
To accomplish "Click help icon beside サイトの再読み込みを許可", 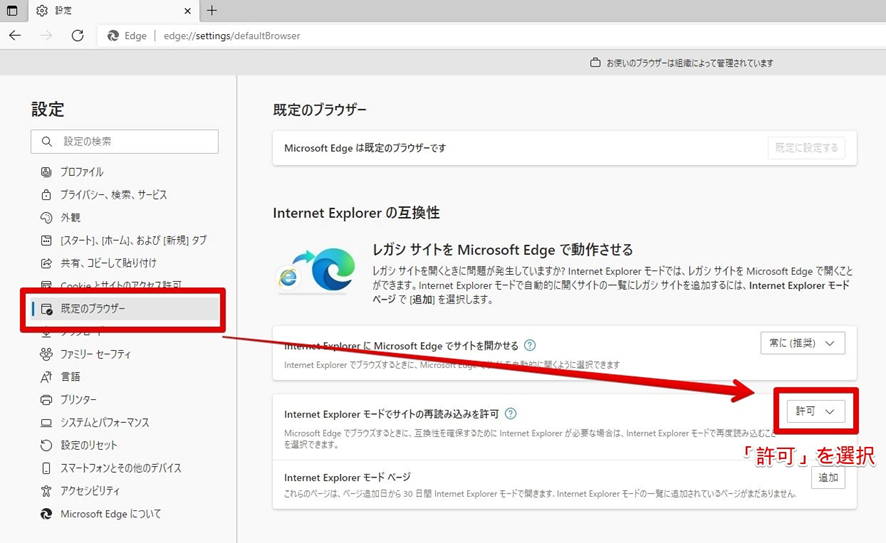I will click(x=510, y=414).
